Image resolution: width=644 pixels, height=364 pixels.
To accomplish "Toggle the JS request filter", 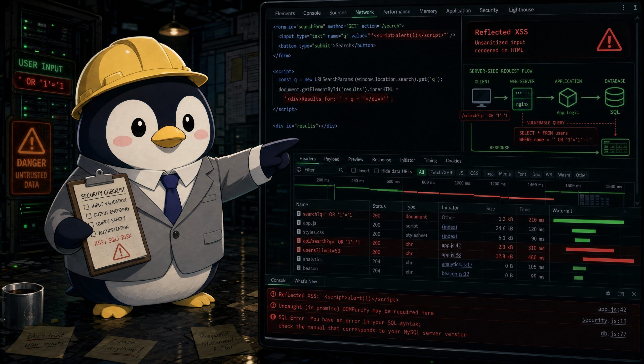I will (461, 173).
